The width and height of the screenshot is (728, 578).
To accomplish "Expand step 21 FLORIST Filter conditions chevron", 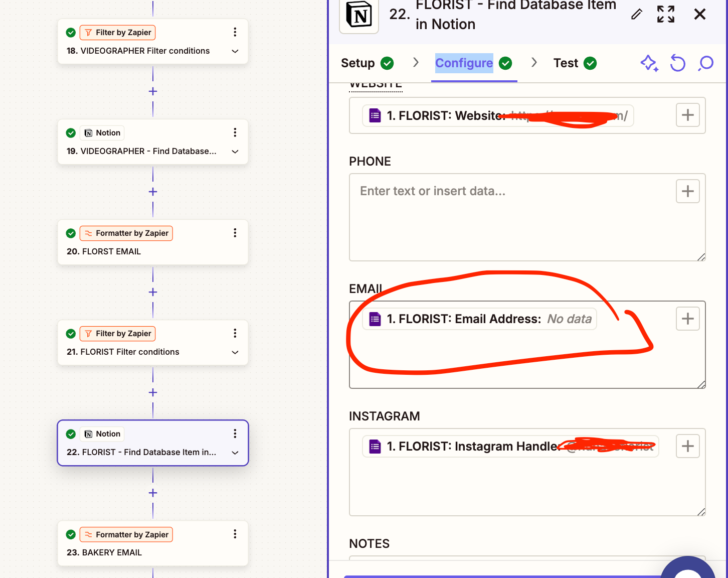I will pos(235,352).
